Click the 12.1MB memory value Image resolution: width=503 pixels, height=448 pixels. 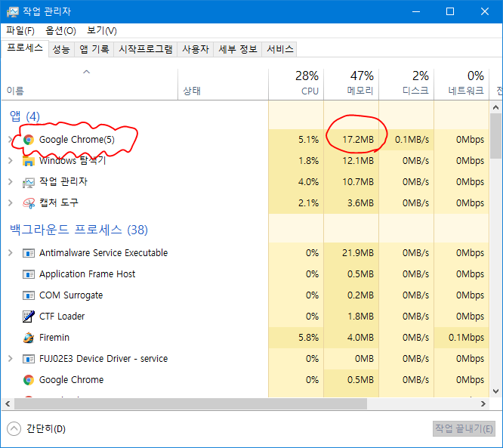tap(358, 161)
